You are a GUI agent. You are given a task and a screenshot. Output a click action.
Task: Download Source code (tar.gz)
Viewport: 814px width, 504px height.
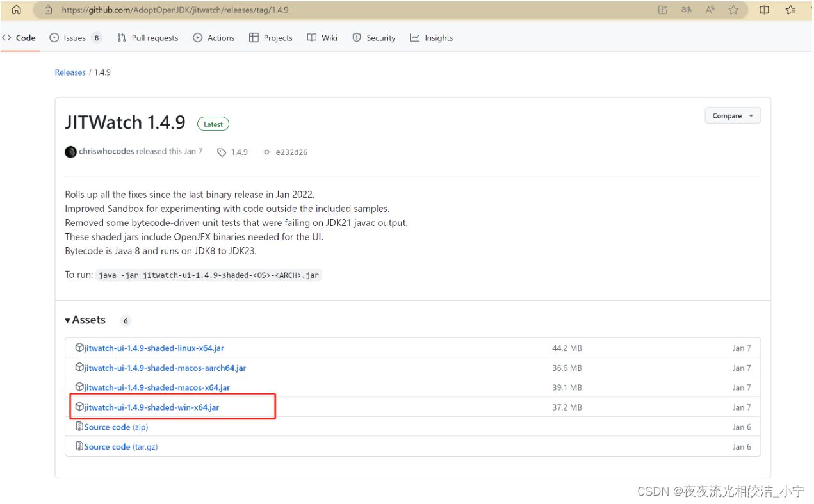pyautogui.click(x=121, y=447)
